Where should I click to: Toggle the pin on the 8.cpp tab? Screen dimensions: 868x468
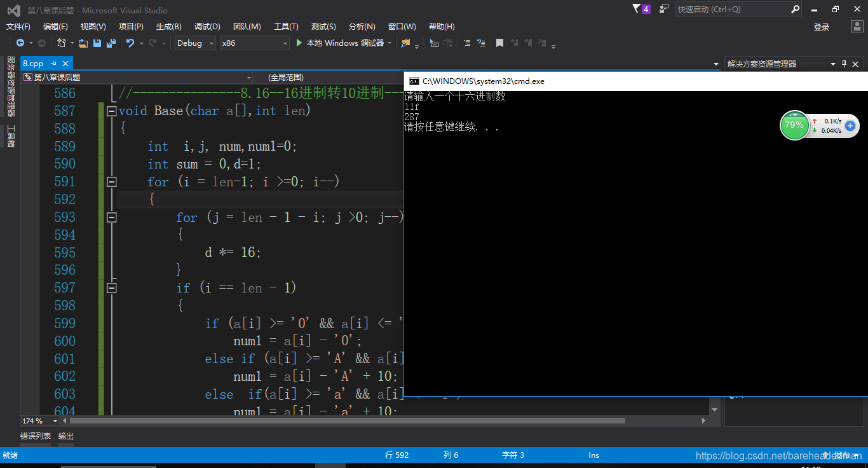(x=53, y=64)
